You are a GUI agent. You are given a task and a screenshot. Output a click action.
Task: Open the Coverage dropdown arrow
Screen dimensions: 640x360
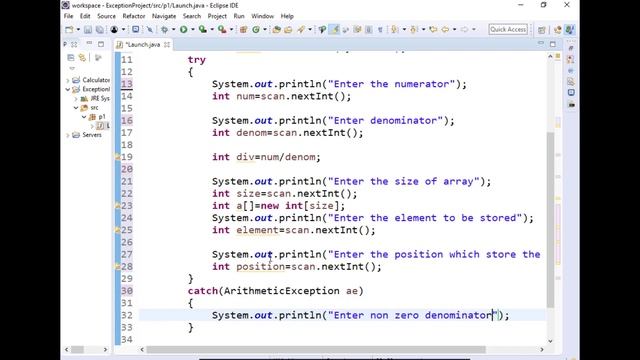(x=212, y=29)
